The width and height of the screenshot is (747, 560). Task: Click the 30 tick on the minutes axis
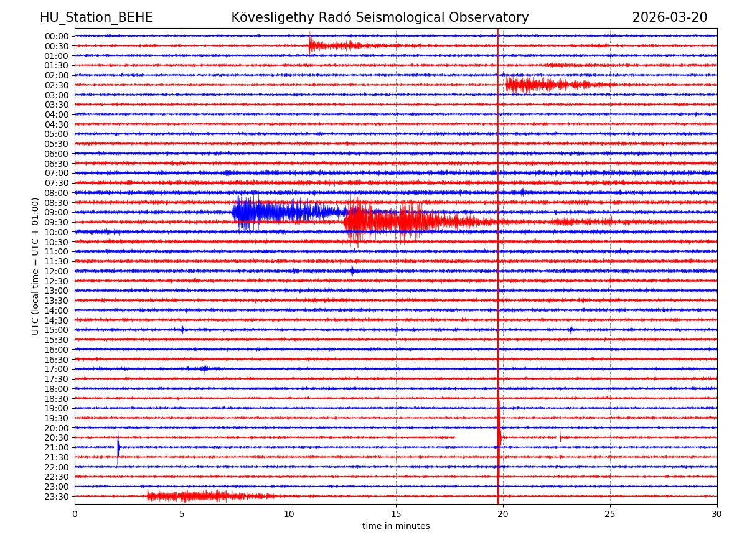716,515
